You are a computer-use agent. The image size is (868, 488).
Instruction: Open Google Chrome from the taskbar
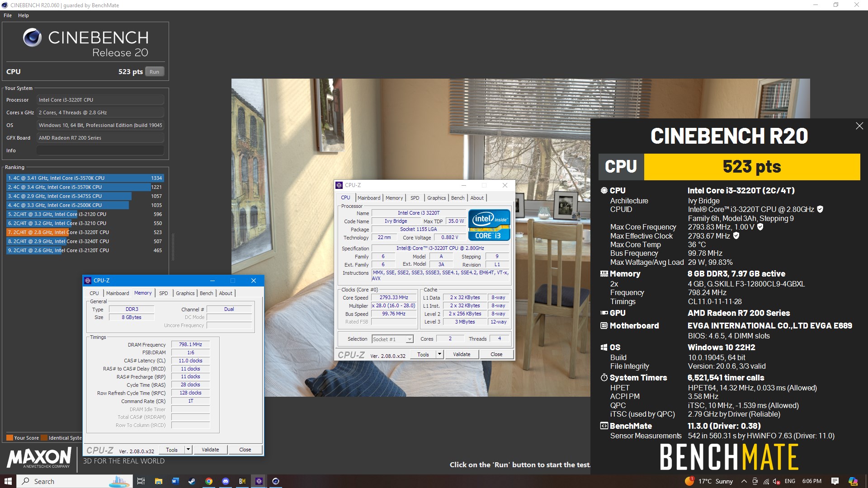[x=209, y=481]
